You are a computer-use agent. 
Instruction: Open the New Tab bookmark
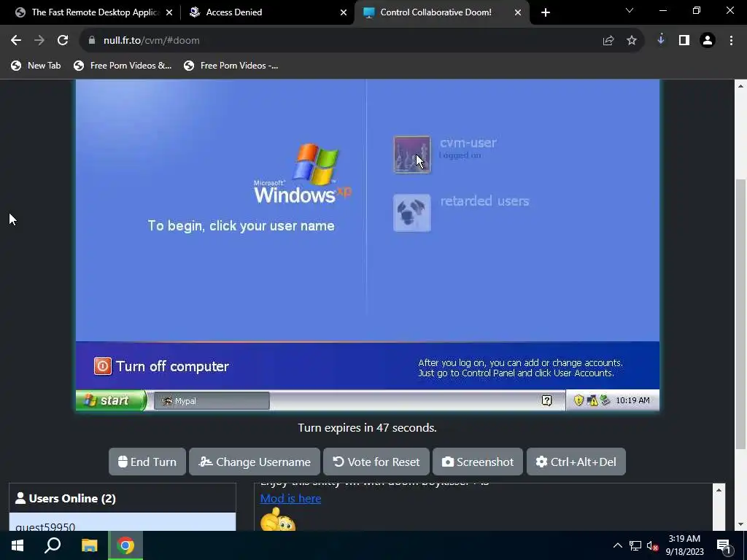pyautogui.click(x=36, y=66)
